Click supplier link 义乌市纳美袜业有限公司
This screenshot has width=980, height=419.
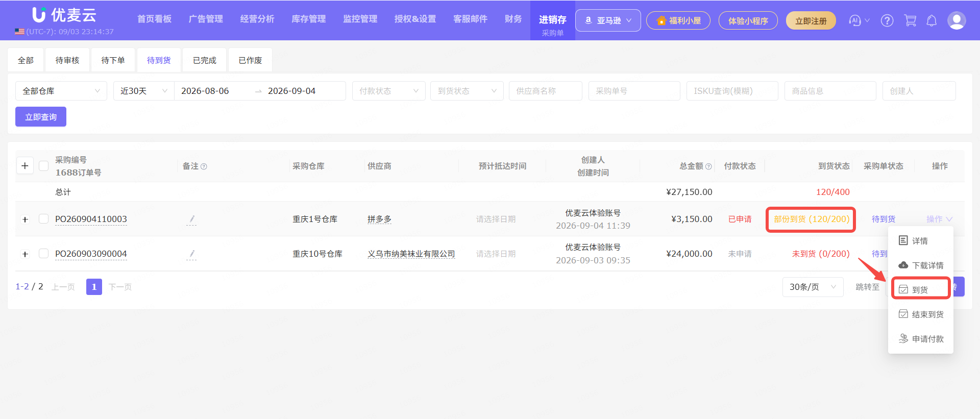click(x=411, y=254)
